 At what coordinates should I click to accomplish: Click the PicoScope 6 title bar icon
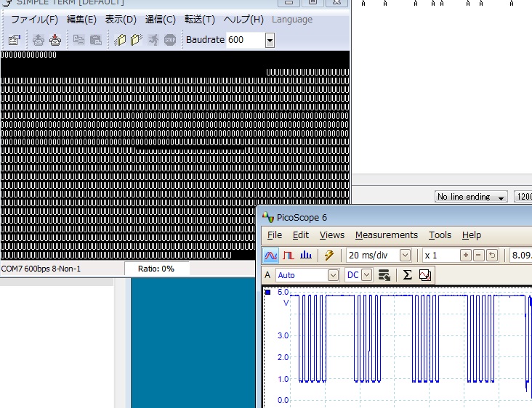(268, 217)
